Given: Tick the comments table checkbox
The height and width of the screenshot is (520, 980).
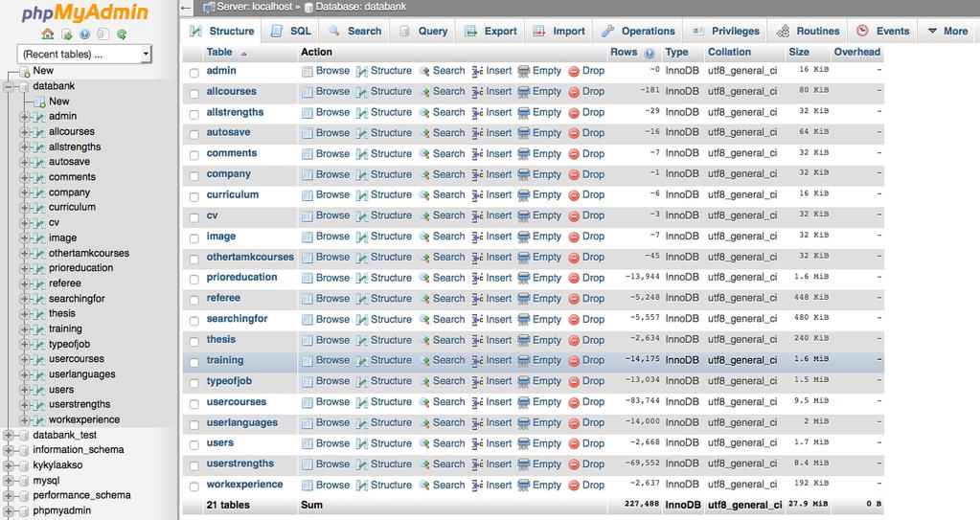Looking at the screenshot, I should 194,155.
